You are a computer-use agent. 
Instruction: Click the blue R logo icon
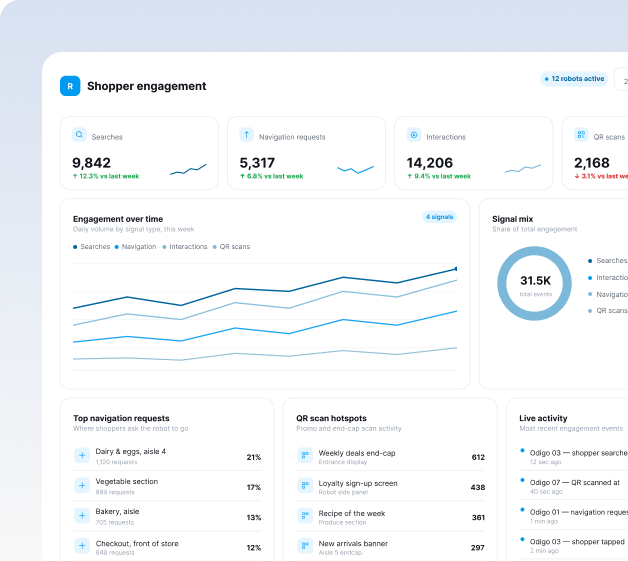click(70, 86)
